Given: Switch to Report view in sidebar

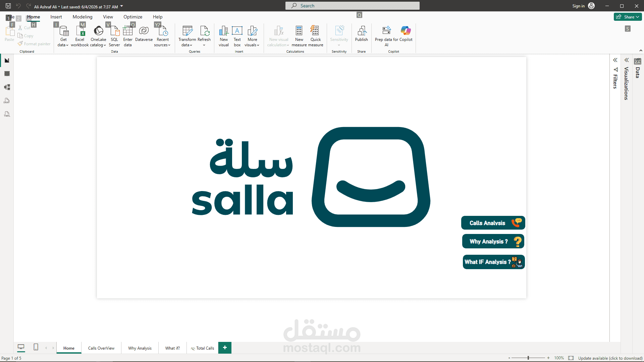Looking at the screenshot, I should coord(7,60).
